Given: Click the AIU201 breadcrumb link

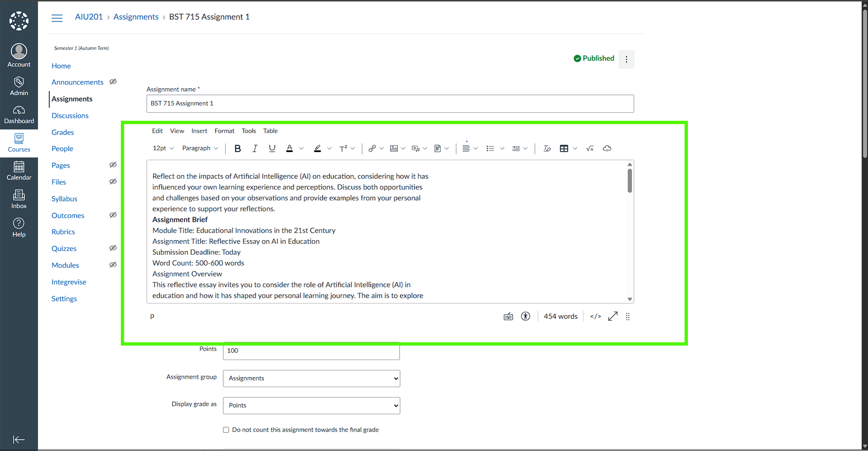Looking at the screenshot, I should pyautogui.click(x=89, y=17).
